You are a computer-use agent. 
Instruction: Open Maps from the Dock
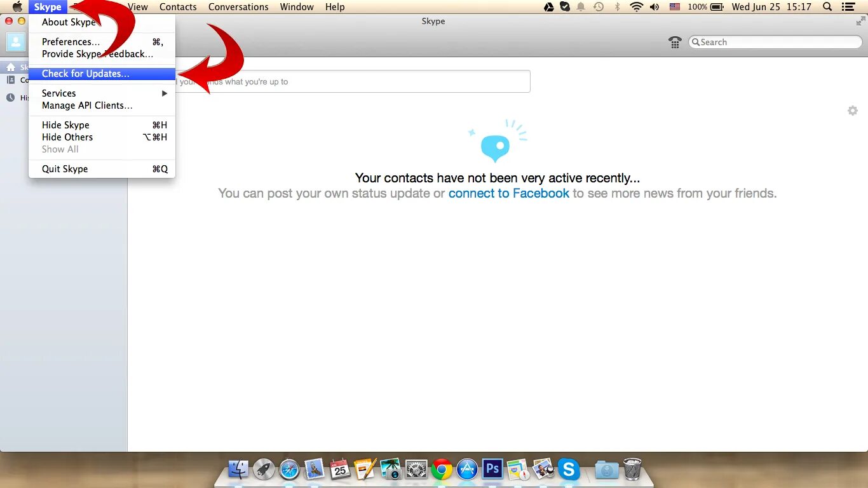pyautogui.click(x=518, y=469)
